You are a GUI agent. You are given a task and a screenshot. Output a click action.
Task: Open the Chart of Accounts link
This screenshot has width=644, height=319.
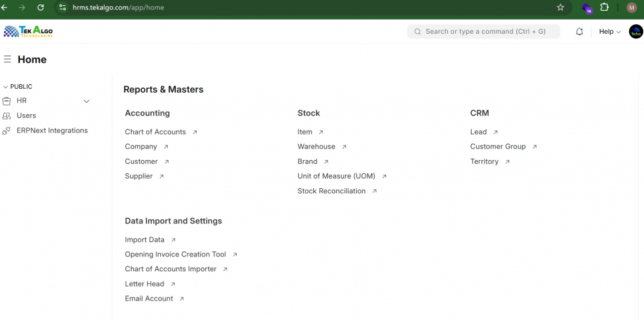coord(155,132)
